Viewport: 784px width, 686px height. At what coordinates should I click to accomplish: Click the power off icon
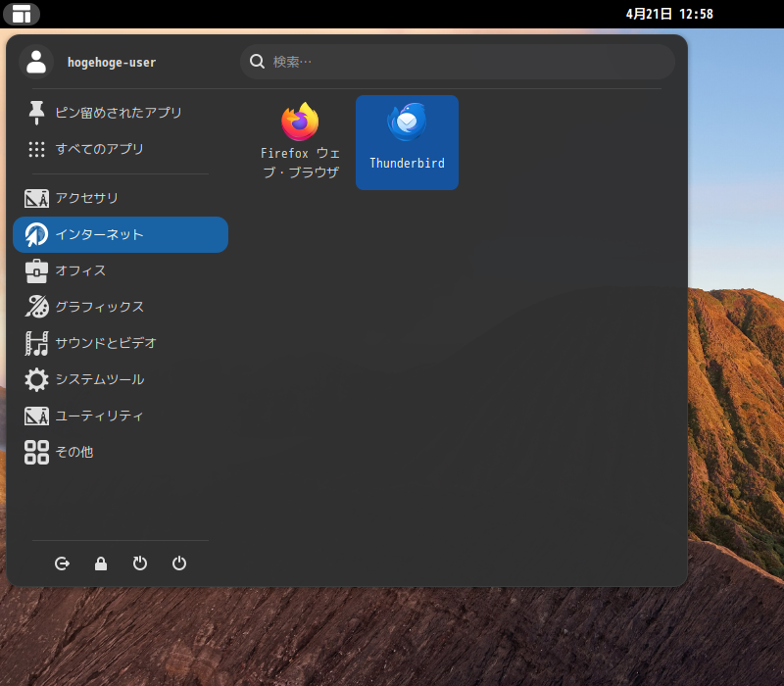(x=179, y=563)
